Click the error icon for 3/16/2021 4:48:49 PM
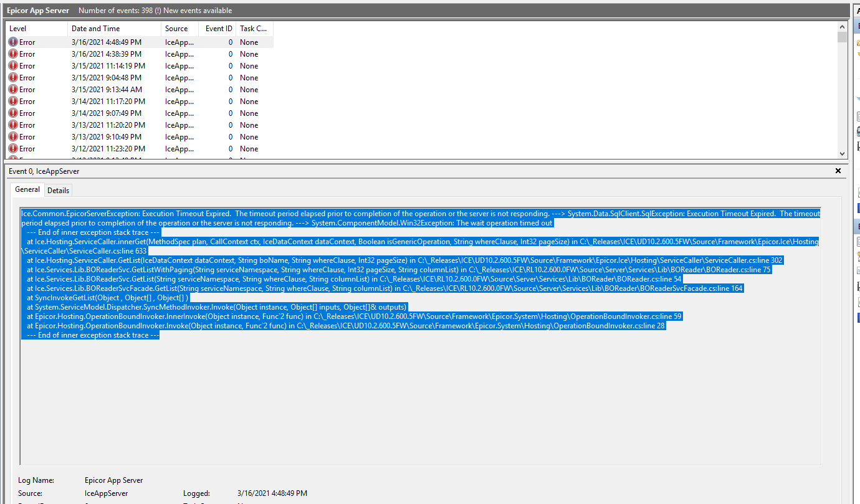The image size is (860, 504). pos(13,42)
